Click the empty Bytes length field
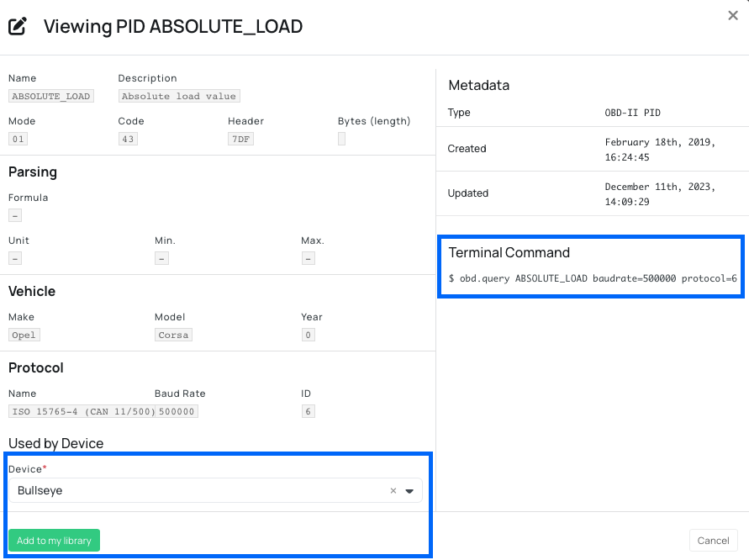This screenshot has width=749, height=560. click(x=341, y=139)
